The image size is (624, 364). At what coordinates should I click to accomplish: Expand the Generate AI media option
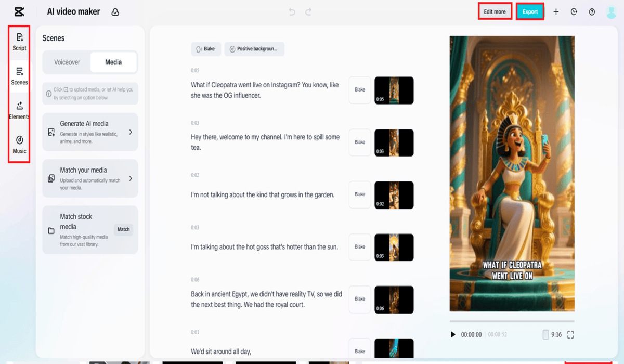(131, 132)
